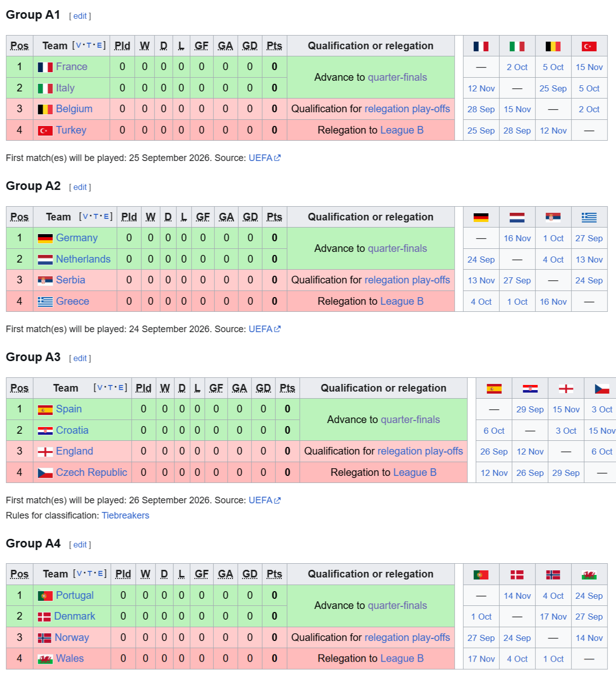Viewport: 616px width, 677px height.
Task: Open the Pld column header in Group A1
Action: (x=122, y=46)
